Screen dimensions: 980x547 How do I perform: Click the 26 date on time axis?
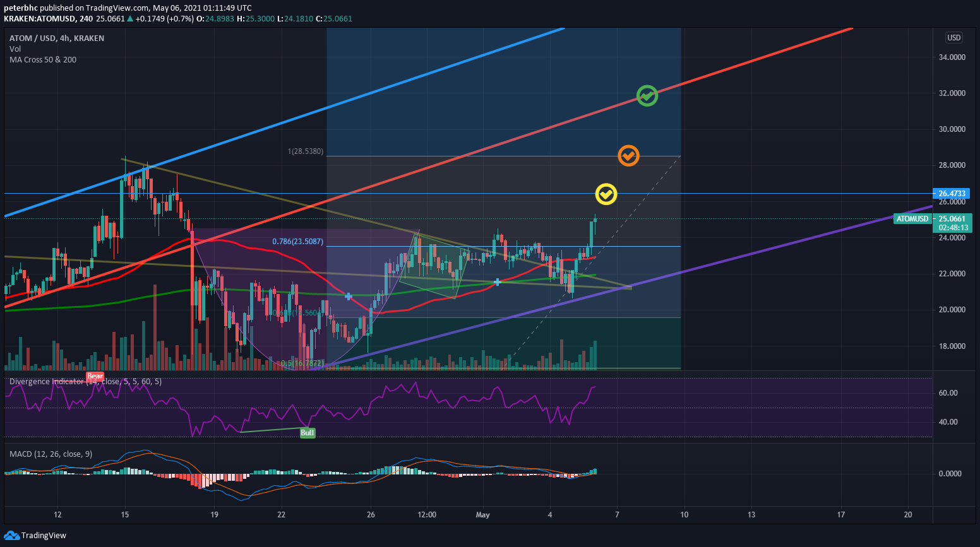pyautogui.click(x=371, y=515)
